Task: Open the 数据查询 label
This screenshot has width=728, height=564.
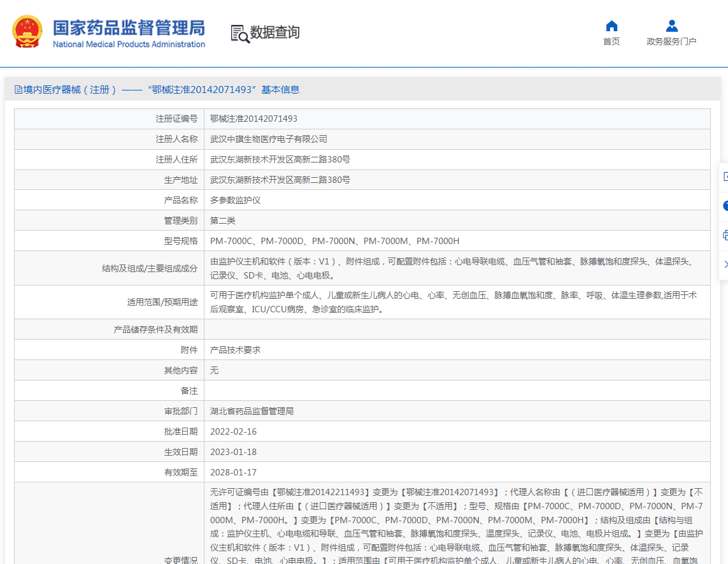Action: click(275, 33)
